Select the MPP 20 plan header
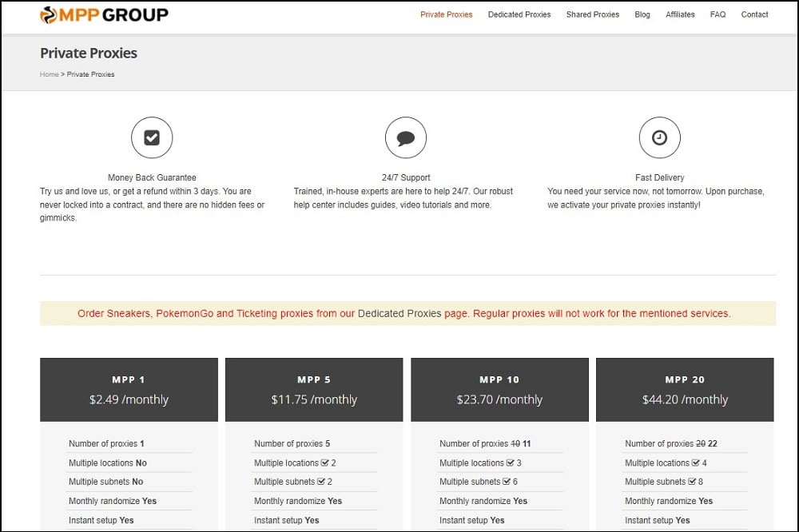 685,390
